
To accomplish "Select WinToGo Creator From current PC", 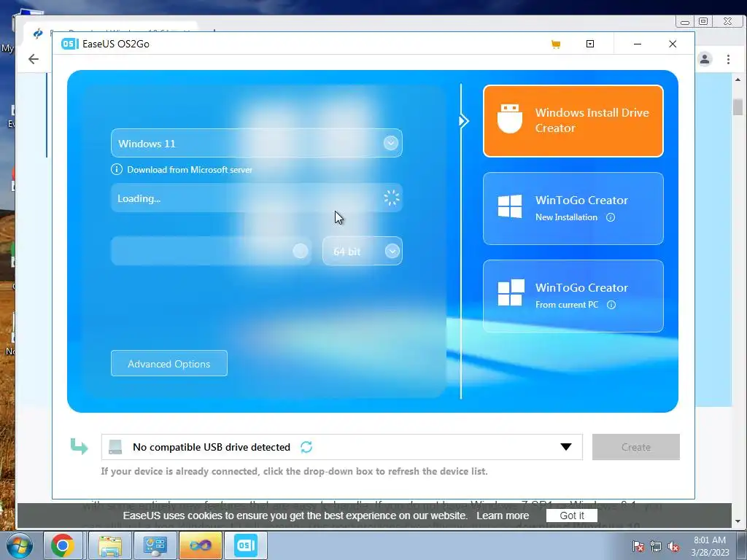I will click(573, 296).
